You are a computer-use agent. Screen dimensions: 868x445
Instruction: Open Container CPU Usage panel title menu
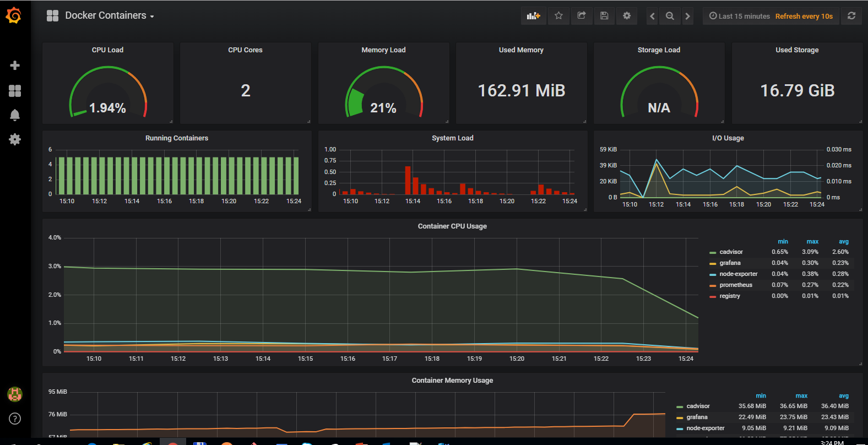click(452, 226)
